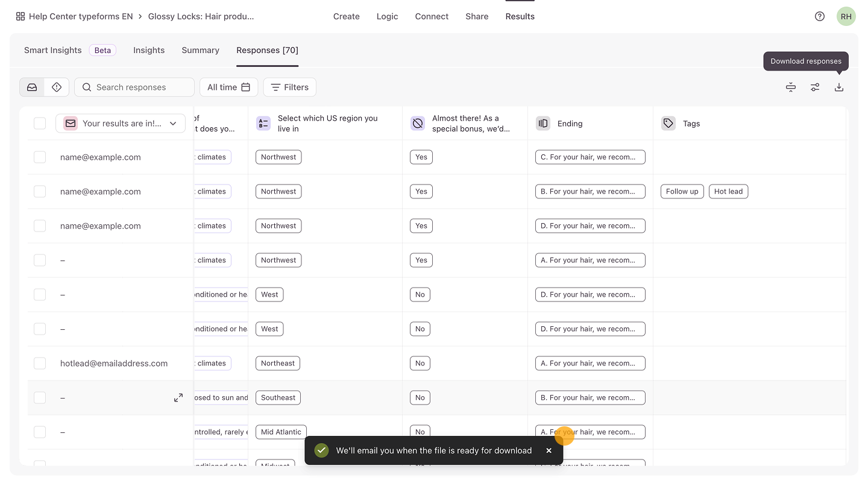Viewport: 868px width, 489px height.
Task: Click the 'C. For your hair' ending chip
Action: (590, 157)
